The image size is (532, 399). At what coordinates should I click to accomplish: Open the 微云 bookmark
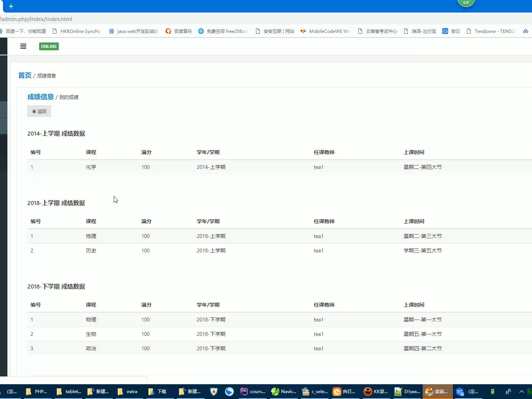click(x=451, y=31)
